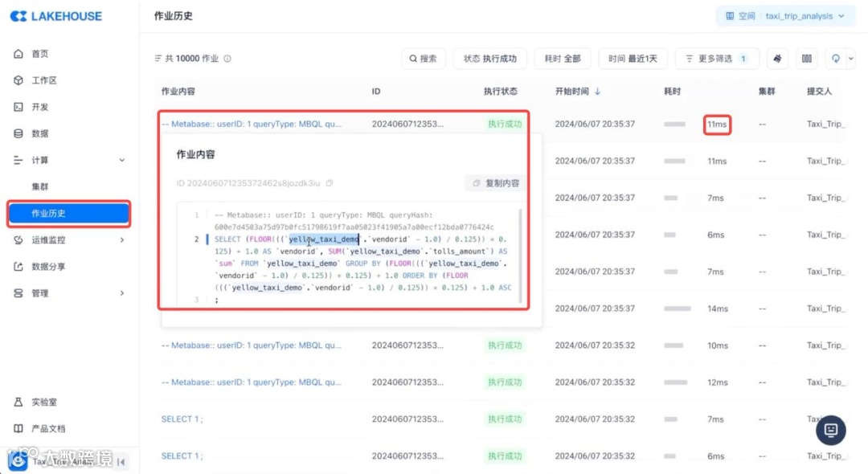Open the 工作区 workspace section
The width and height of the screenshot is (868, 474).
click(44, 80)
